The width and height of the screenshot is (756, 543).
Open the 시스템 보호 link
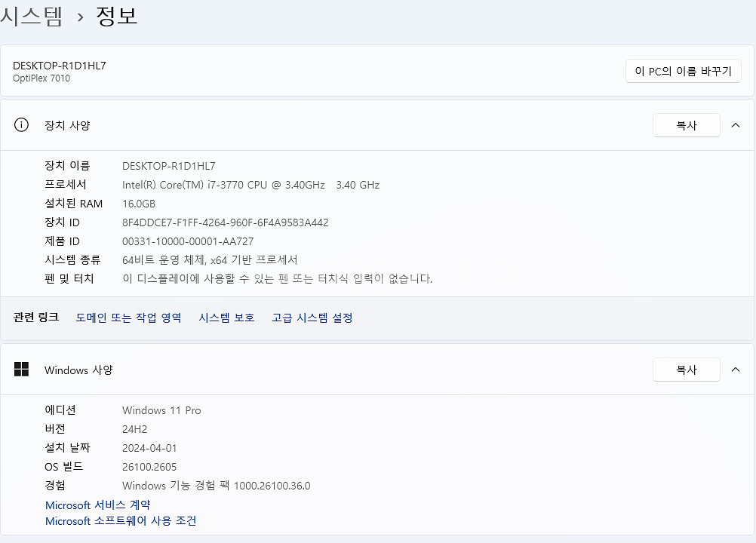(226, 318)
